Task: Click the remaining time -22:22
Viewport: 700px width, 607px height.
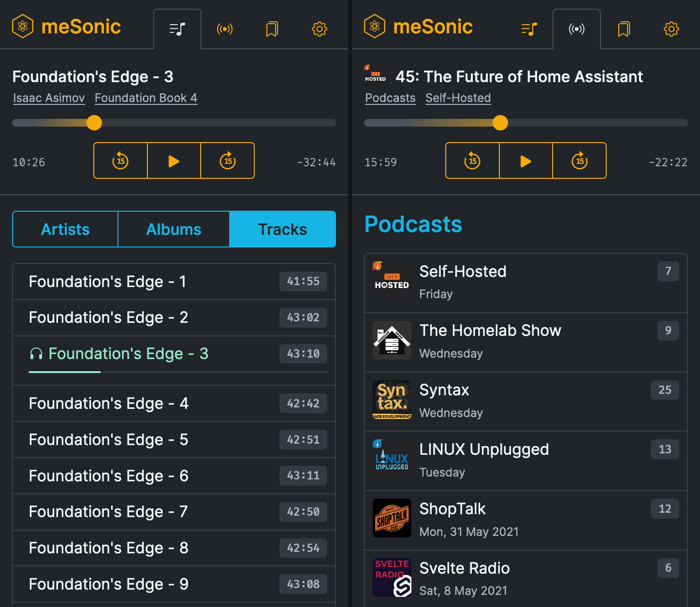Action: (668, 162)
